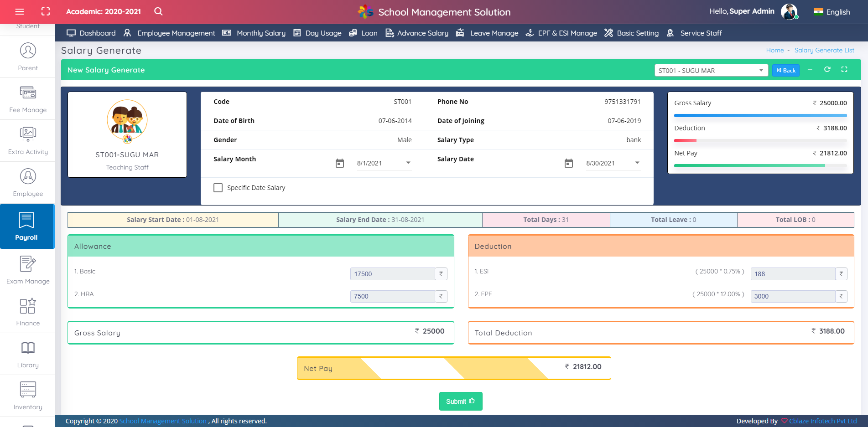The height and width of the screenshot is (427, 868).
Task: Click the Salary Month calendar icon
Action: (x=340, y=163)
